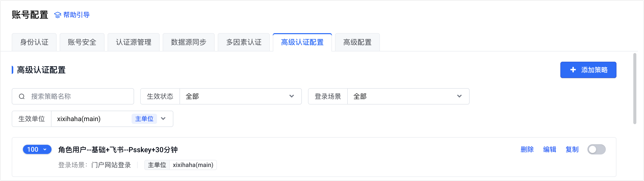The image size is (644, 181).
Task: Click the help guide icon
Action: (58, 15)
